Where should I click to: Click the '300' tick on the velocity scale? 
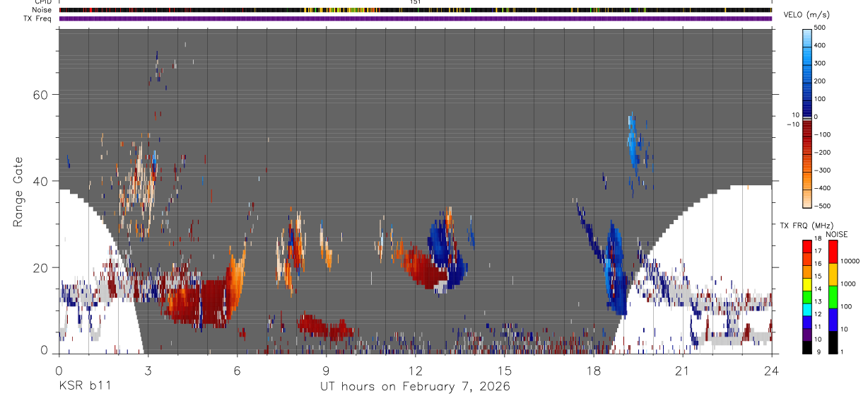click(821, 63)
